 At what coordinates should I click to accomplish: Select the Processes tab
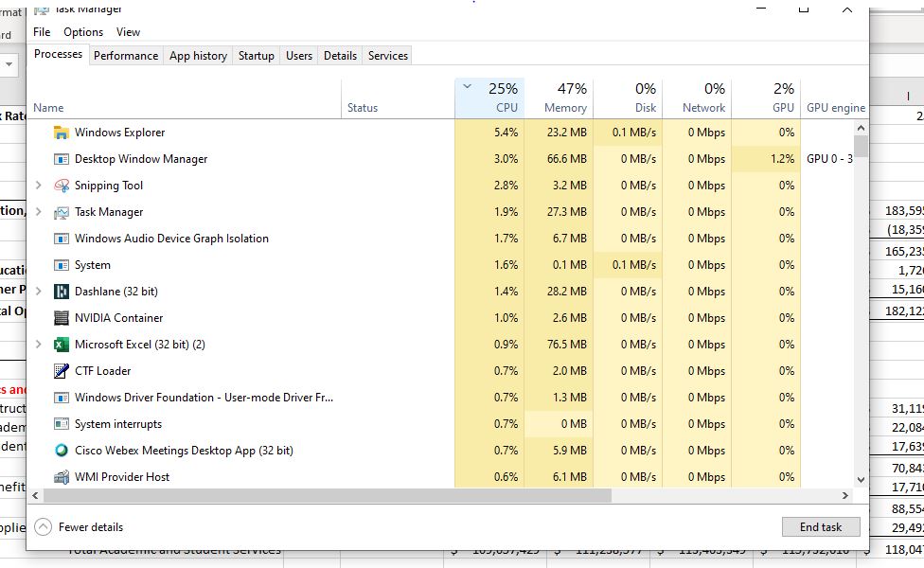[58, 54]
